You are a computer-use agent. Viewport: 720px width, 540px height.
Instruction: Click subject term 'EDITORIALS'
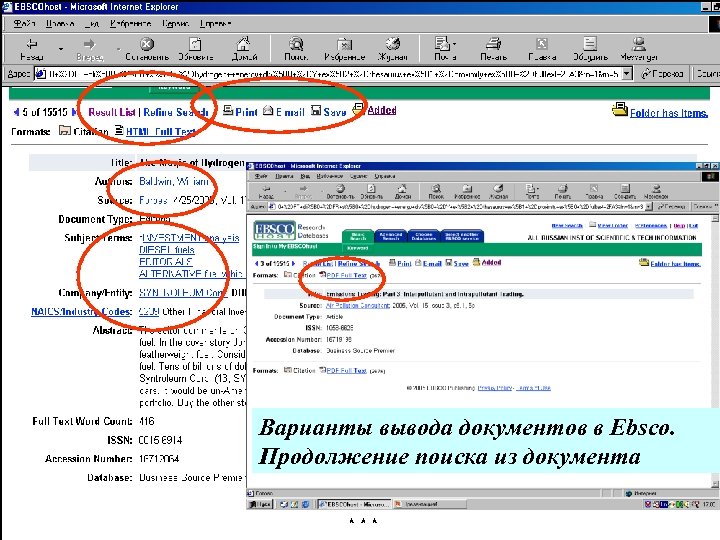coord(166,262)
